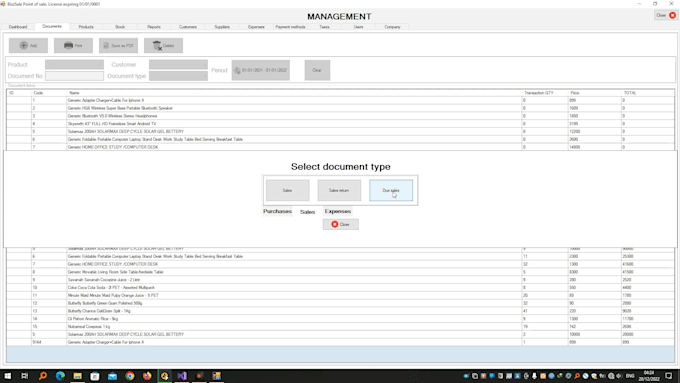Viewport: 680px width, 383px height.
Task: Open the Product filter dropdown
Action: pyautogui.click(x=74, y=65)
